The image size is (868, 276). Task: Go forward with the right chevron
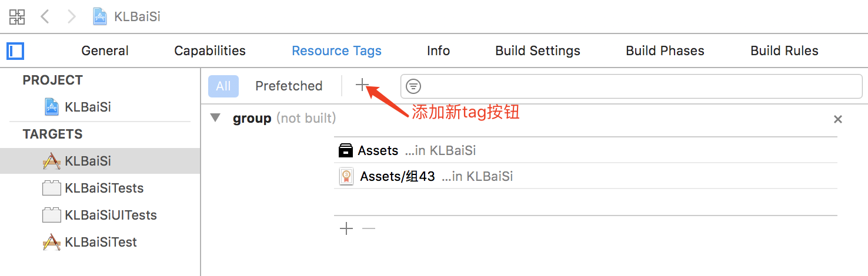tap(72, 16)
